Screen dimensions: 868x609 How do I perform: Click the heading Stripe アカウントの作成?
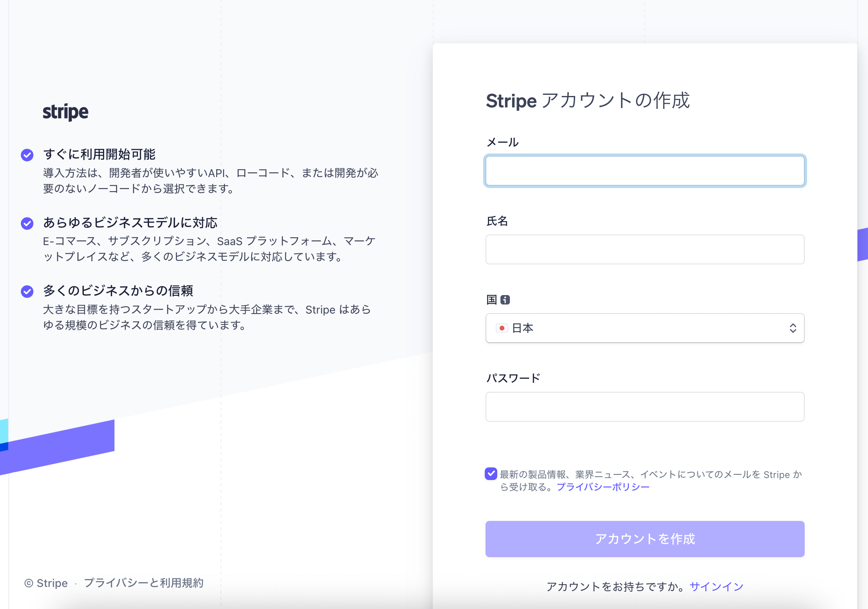click(x=588, y=101)
